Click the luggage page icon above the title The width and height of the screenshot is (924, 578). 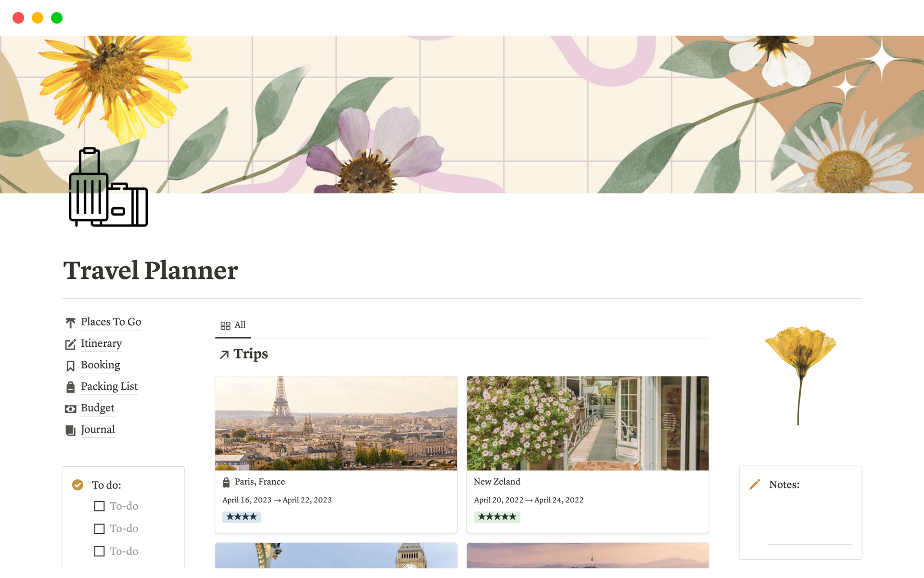(x=108, y=187)
